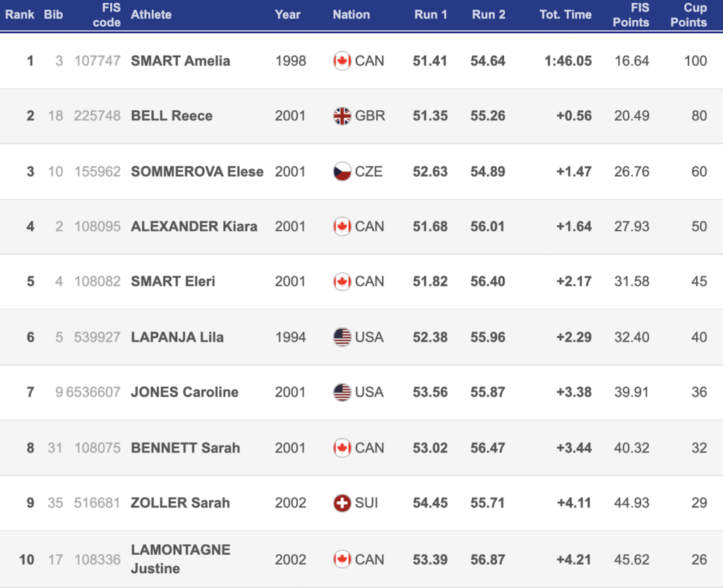Click Canada flag icon beside Amelia Smart

(x=342, y=61)
